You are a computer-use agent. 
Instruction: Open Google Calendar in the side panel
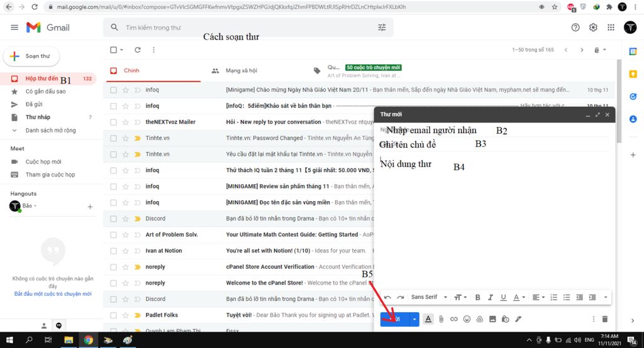click(633, 52)
